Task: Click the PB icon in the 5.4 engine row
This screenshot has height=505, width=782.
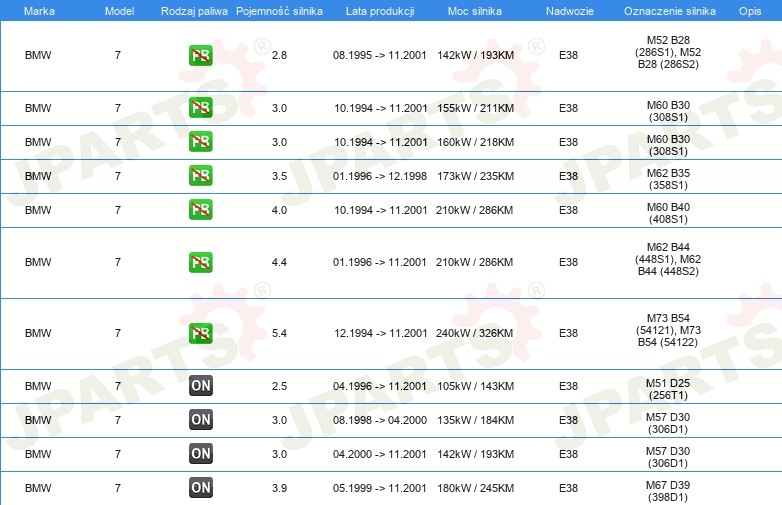Action: (x=200, y=333)
